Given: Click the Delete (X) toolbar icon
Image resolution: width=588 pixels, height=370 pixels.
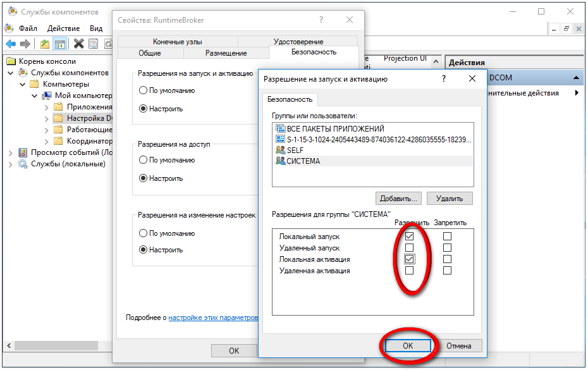Looking at the screenshot, I should pos(78,44).
